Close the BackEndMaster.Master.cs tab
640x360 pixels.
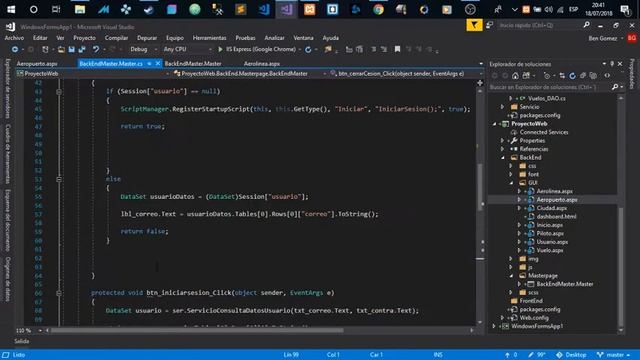pos(158,64)
